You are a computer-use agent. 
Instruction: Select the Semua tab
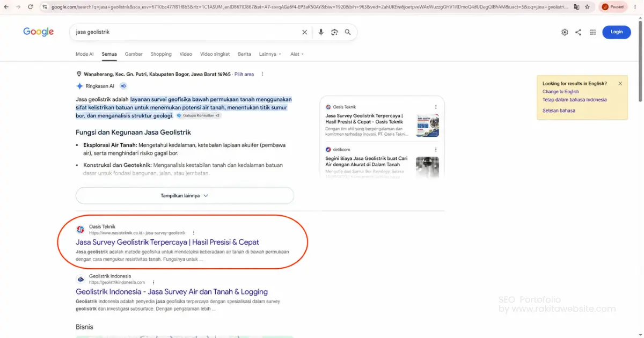click(109, 54)
